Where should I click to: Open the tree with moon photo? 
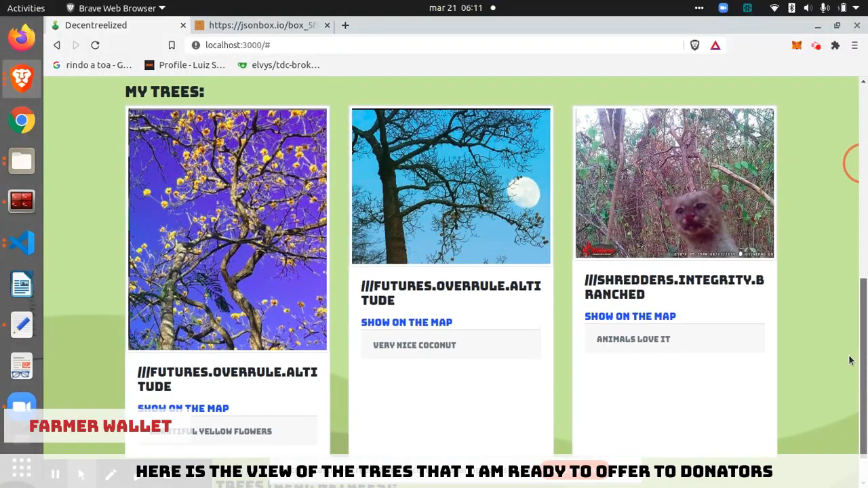(451, 186)
